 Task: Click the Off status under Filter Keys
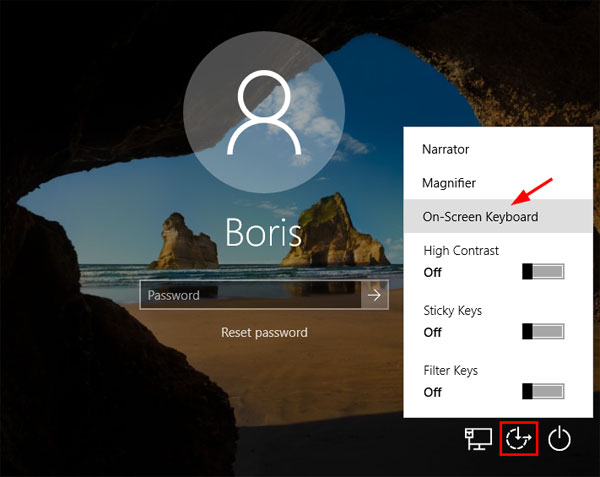(x=433, y=392)
